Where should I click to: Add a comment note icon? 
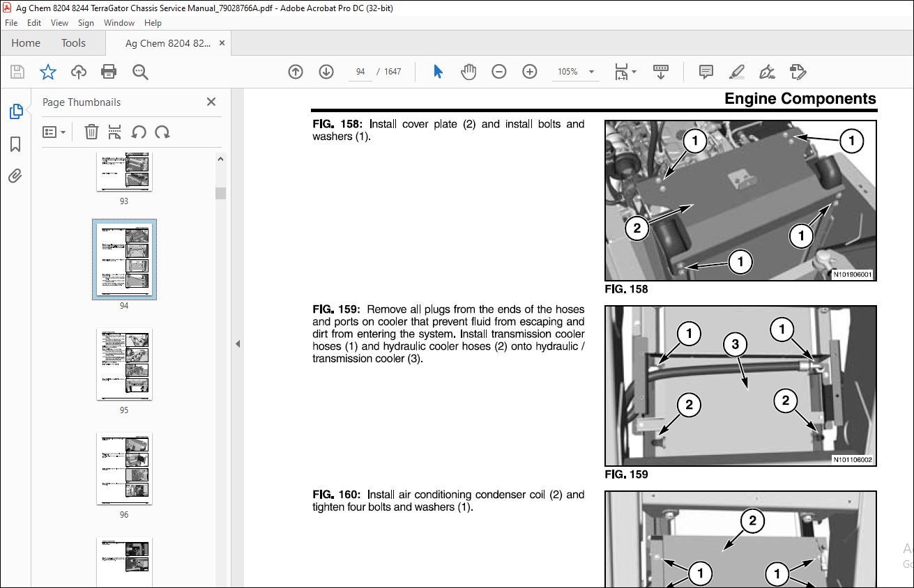pyautogui.click(x=706, y=72)
